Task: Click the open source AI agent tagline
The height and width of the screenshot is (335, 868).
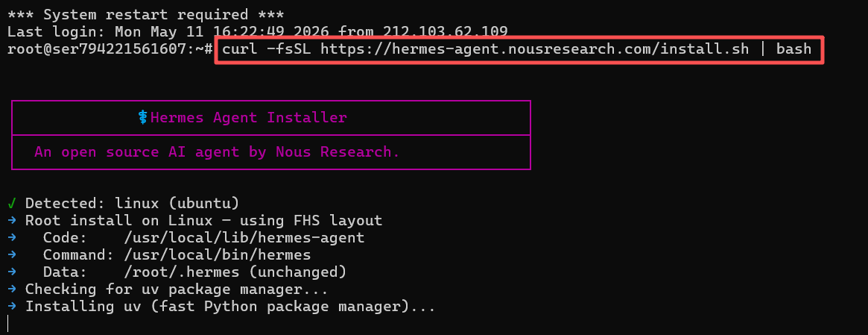Action: pos(217,151)
